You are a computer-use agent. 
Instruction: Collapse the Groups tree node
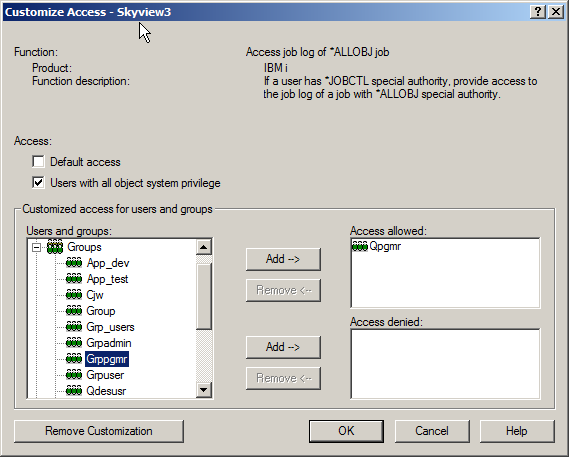pos(36,247)
